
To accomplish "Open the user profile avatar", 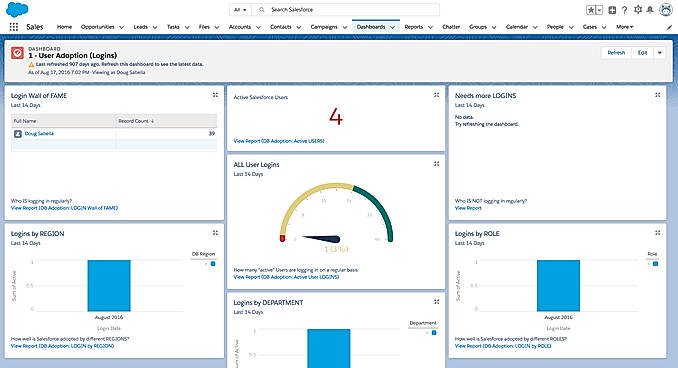I will tap(666, 10).
